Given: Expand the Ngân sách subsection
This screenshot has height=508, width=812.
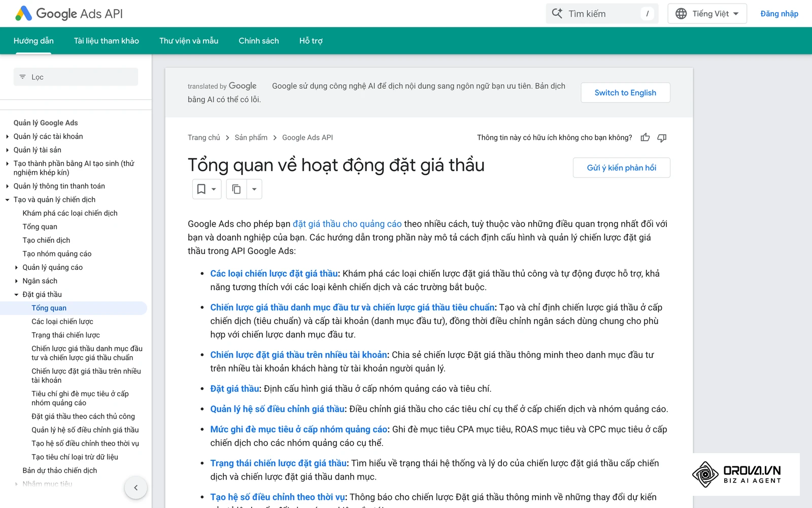Looking at the screenshot, I should [16, 281].
